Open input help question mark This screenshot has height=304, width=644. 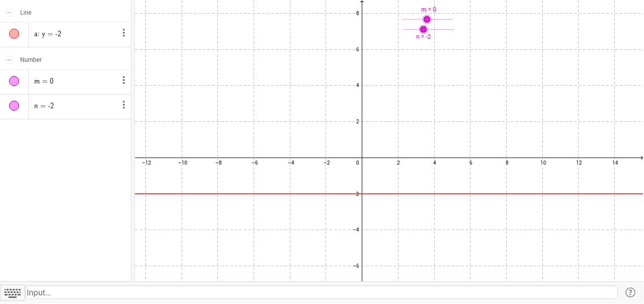[630, 292]
